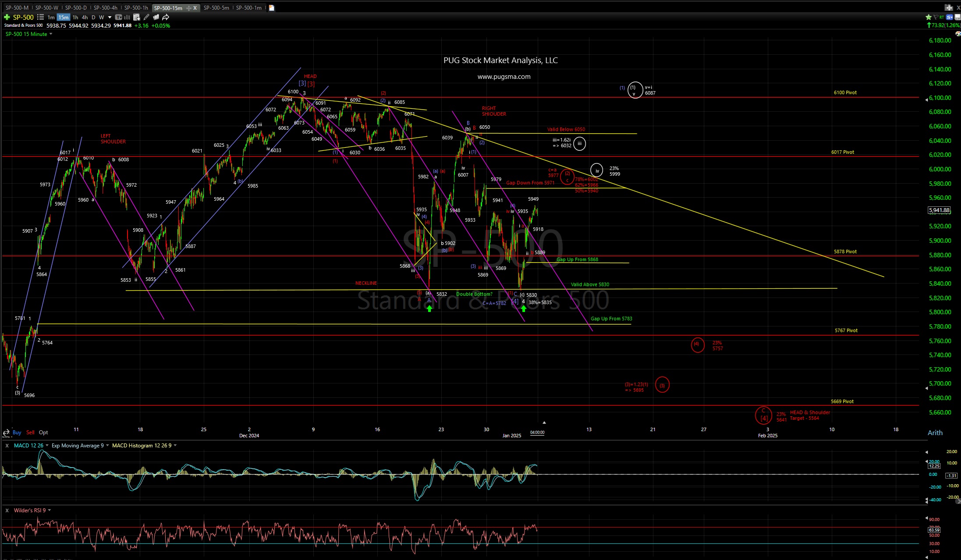Screen dimensions: 961x560
Task: Switch to the SP-500-1h tab
Action: pos(136,7)
